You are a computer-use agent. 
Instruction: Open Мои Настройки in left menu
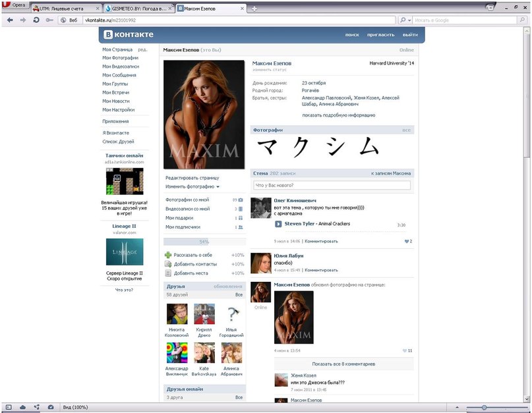[119, 110]
